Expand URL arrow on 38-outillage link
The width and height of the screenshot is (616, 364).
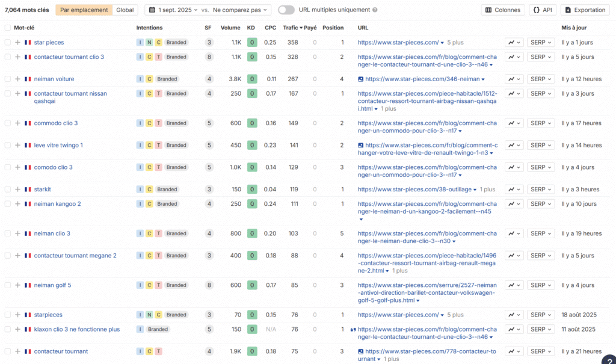click(x=475, y=190)
